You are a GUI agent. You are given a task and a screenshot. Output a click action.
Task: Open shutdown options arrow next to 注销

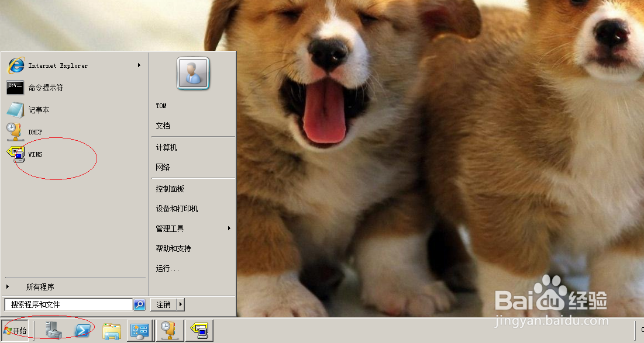pyautogui.click(x=180, y=304)
